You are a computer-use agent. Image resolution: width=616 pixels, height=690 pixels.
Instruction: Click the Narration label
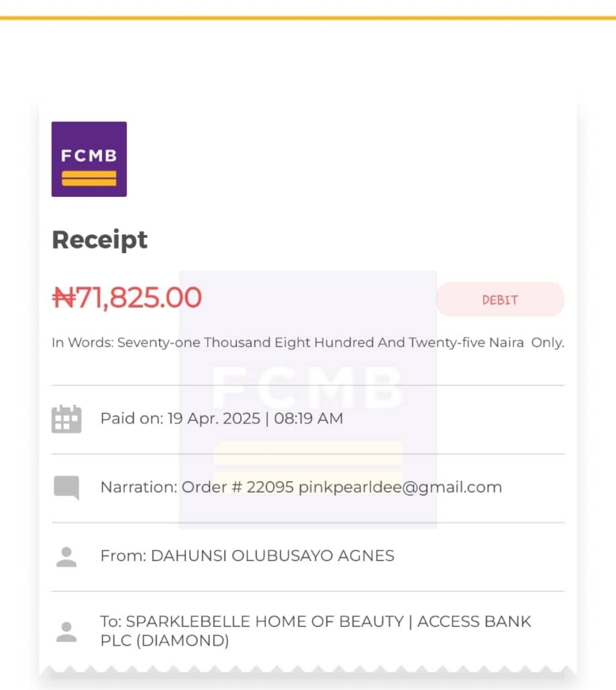click(x=139, y=488)
